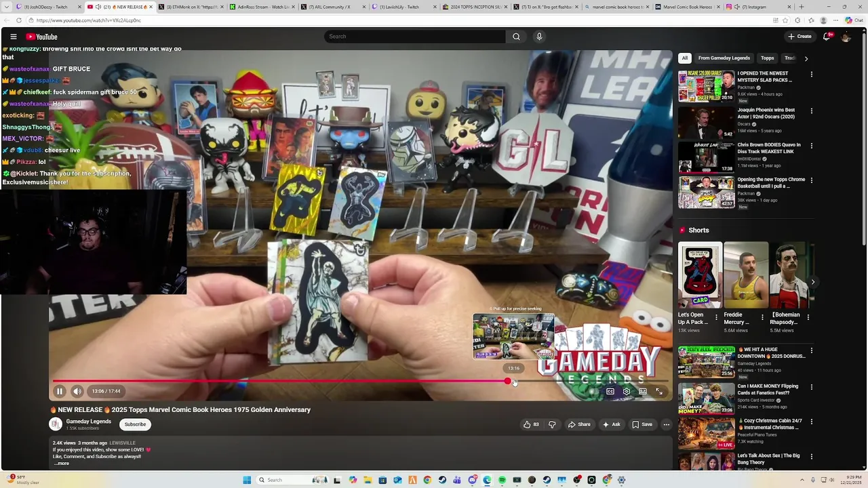The width and height of the screenshot is (868, 488).
Task: Open Joaquin Phoenix Best Actor thumbnail
Action: 706,122
